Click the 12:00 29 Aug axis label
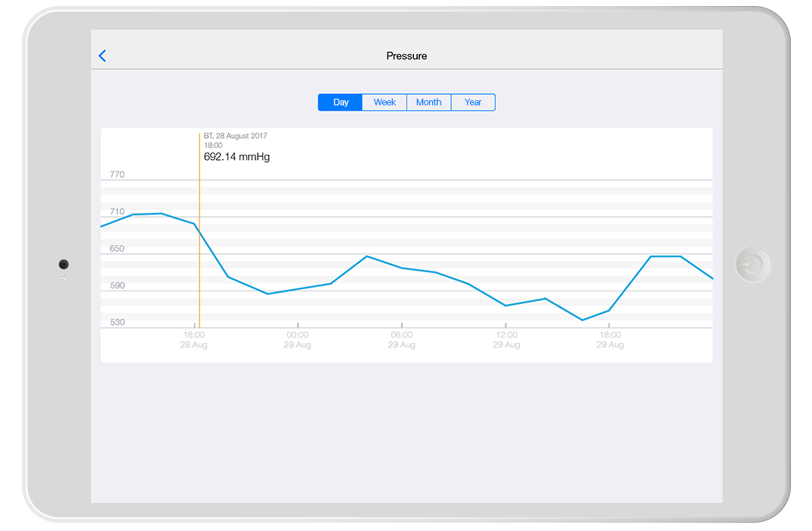The width and height of the screenshot is (812, 531). coord(506,339)
